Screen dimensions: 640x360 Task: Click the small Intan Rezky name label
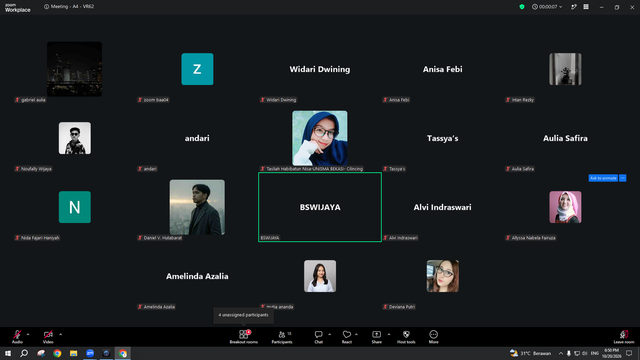pos(520,100)
